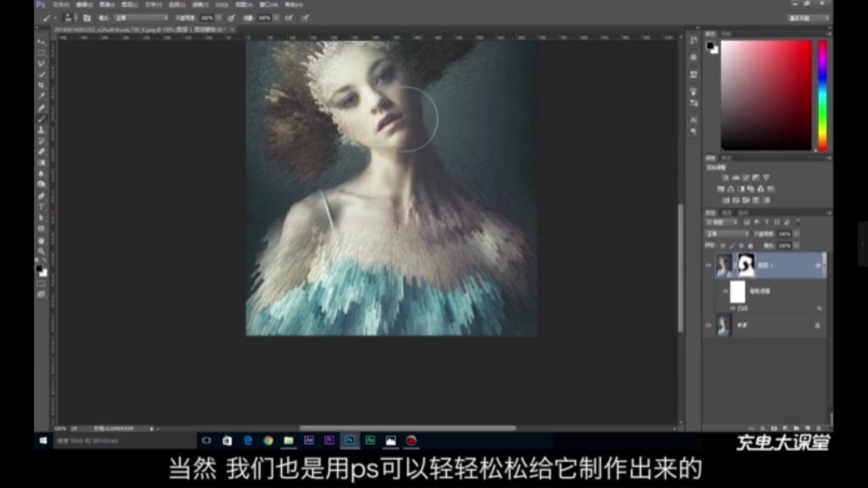Hide the Background layer
The image size is (868, 488).
(x=708, y=325)
